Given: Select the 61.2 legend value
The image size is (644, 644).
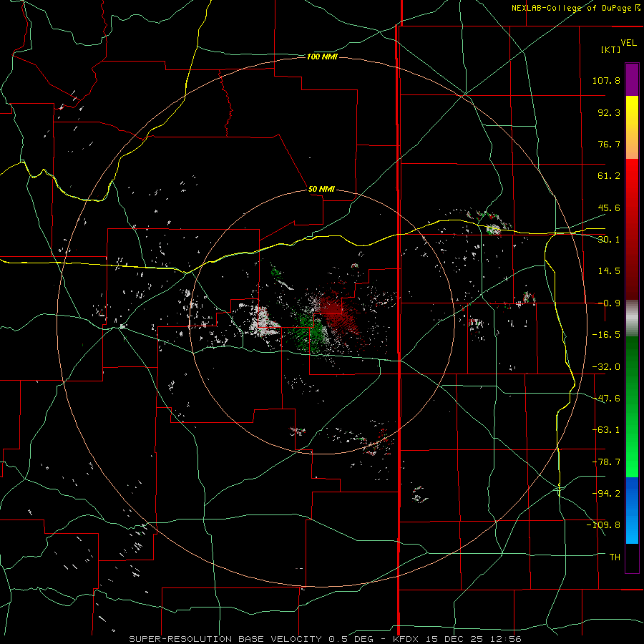Looking at the screenshot, I should (609, 176).
